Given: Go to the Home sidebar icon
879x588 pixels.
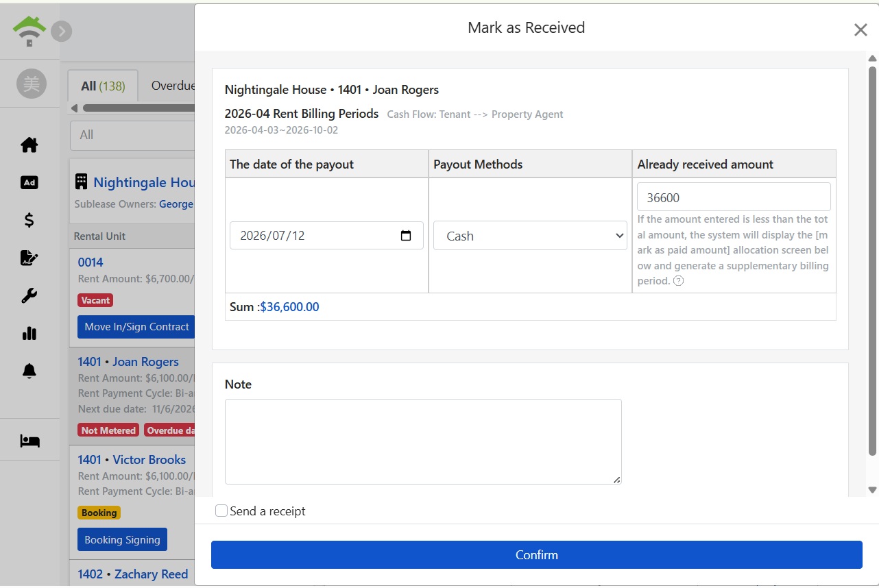Looking at the screenshot, I should coord(29,145).
